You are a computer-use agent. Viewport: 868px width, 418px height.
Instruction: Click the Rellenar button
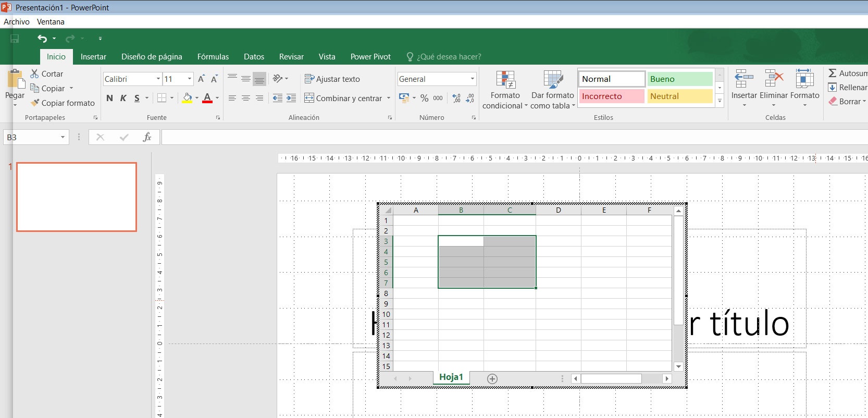click(848, 88)
